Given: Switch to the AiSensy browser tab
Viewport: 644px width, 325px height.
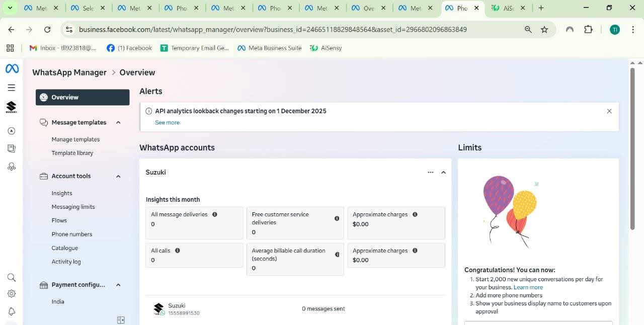Looking at the screenshot, I should pyautogui.click(x=508, y=8).
